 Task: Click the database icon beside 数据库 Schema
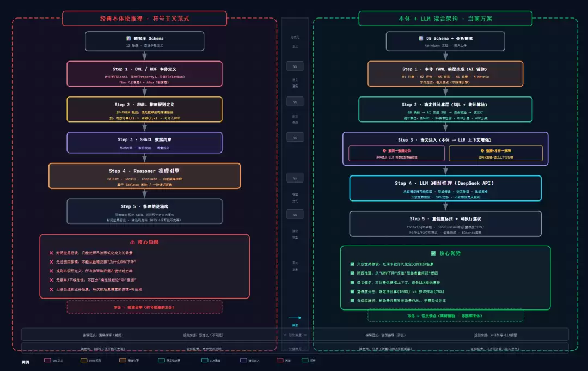(x=128, y=38)
